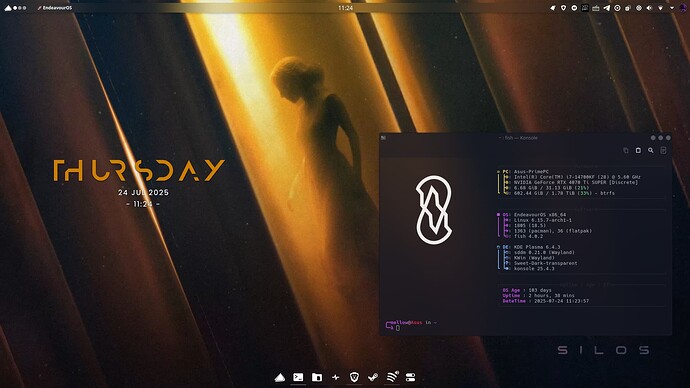This screenshot has height=388, width=690.
Task: Expand hidden system tray icons arrow
Action: pyautogui.click(x=672, y=8)
